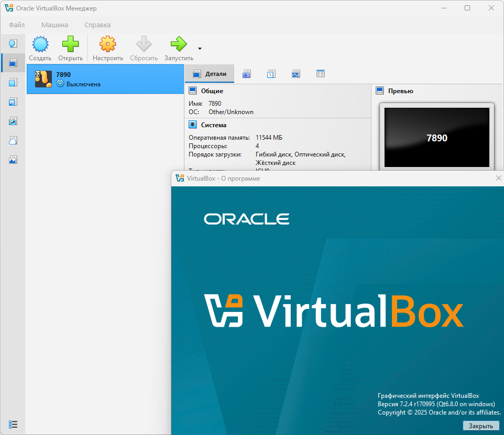Viewport: 504px width, 435px height.
Task: Open the Справка menu
Action: pyautogui.click(x=97, y=25)
